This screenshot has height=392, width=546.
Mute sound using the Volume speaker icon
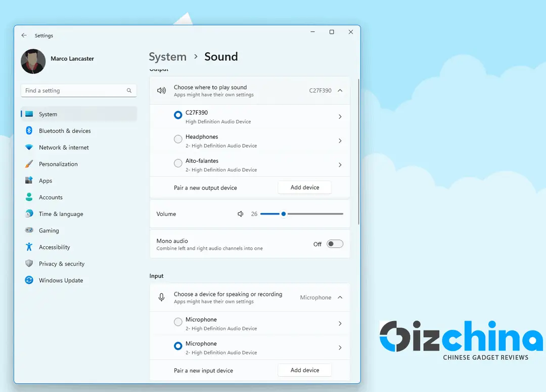coord(241,213)
